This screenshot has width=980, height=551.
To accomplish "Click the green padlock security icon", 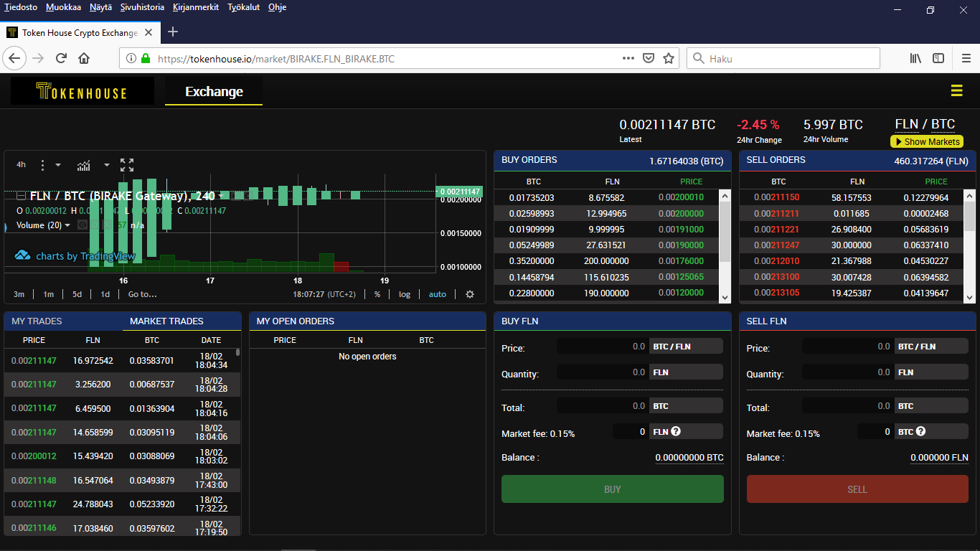I will (146, 58).
